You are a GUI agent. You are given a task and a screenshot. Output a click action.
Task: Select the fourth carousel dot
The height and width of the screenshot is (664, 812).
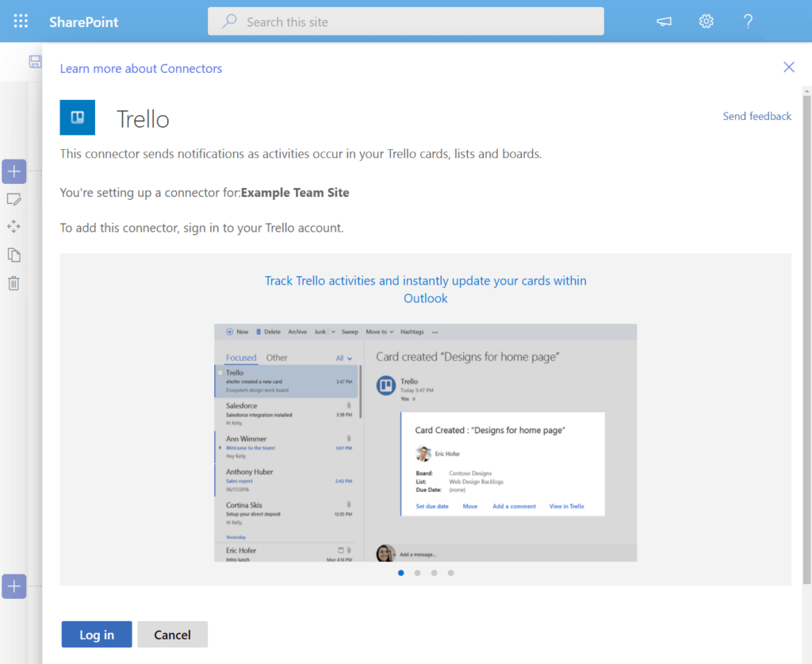pyautogui.click(x=451, y=573)
